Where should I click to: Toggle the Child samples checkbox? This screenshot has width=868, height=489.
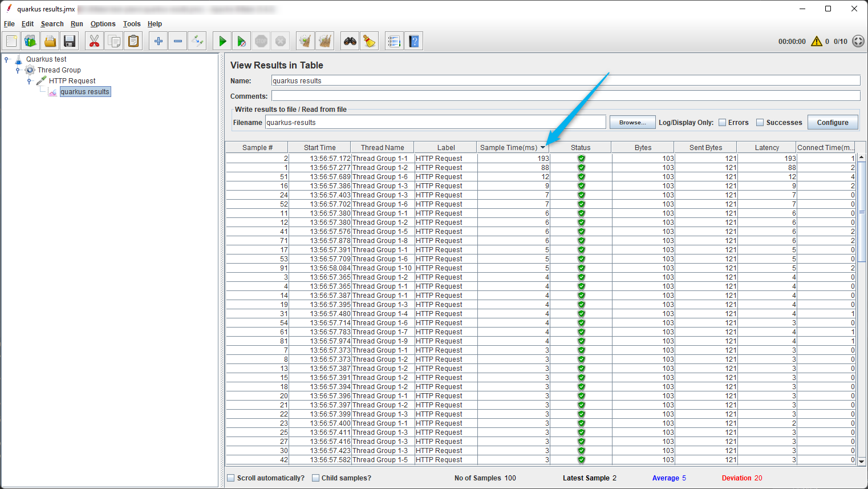pos(315,478)
